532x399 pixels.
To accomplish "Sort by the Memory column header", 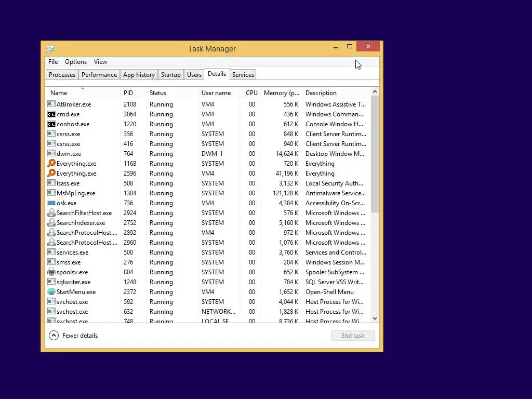I will click(x=282, y=92).
